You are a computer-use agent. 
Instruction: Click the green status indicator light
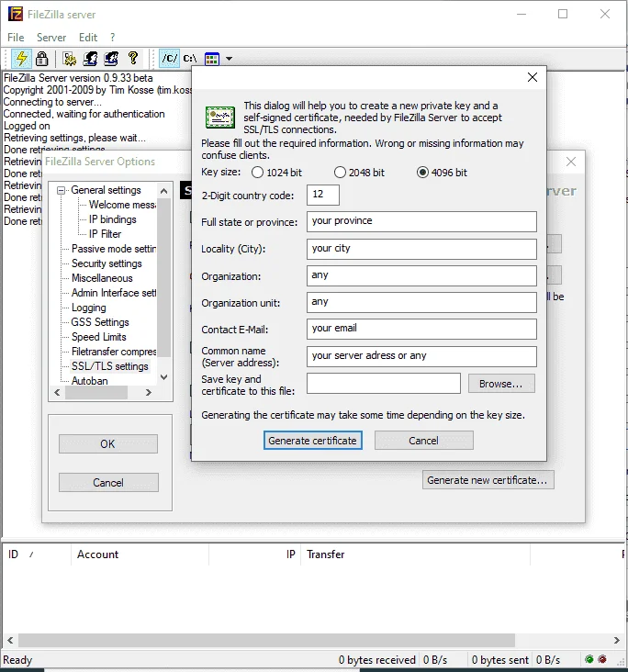pyautogui.click(x=589, y=659)
